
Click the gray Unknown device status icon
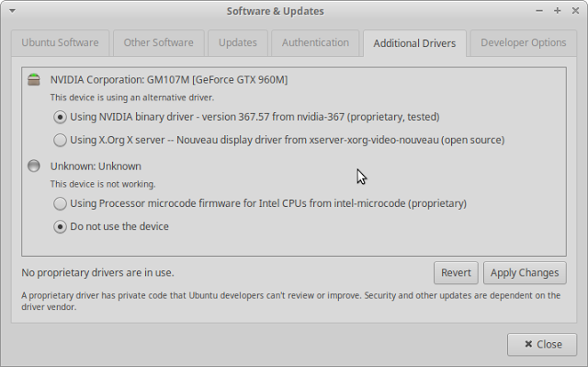pos(34,166)
